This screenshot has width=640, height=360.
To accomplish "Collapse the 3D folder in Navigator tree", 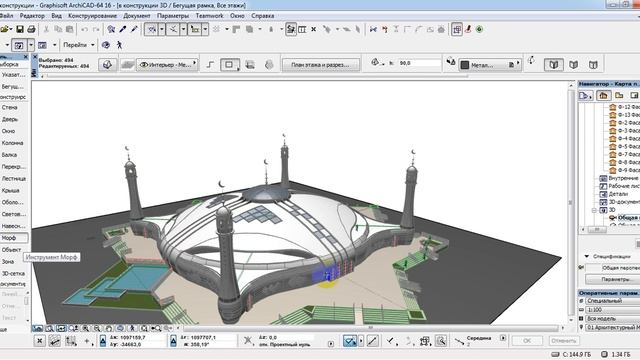I will (x=594, y=210).
